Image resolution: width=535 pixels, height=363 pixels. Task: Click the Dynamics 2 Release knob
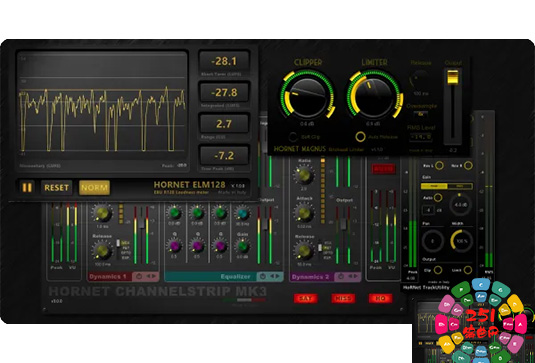click(x=304, y=251)
